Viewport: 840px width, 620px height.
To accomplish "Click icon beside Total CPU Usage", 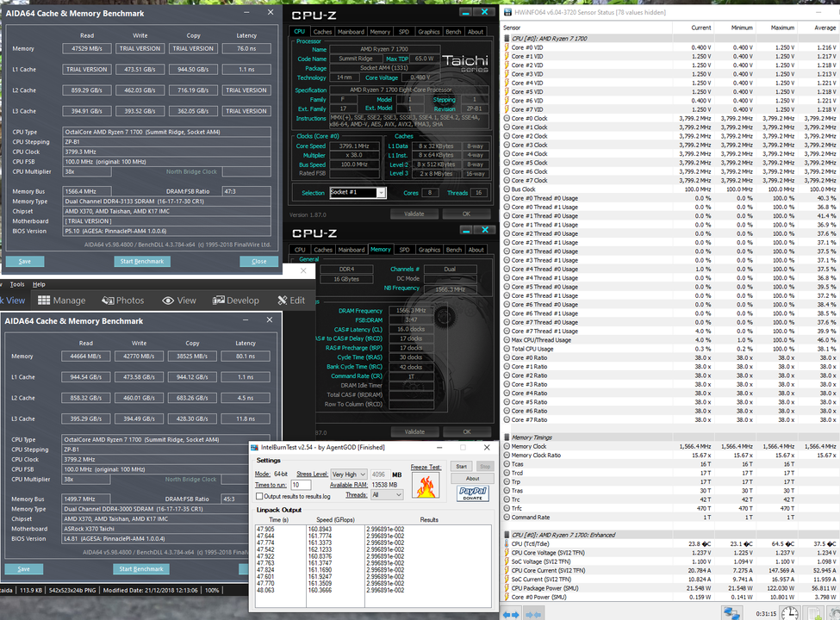I will 507,349.
